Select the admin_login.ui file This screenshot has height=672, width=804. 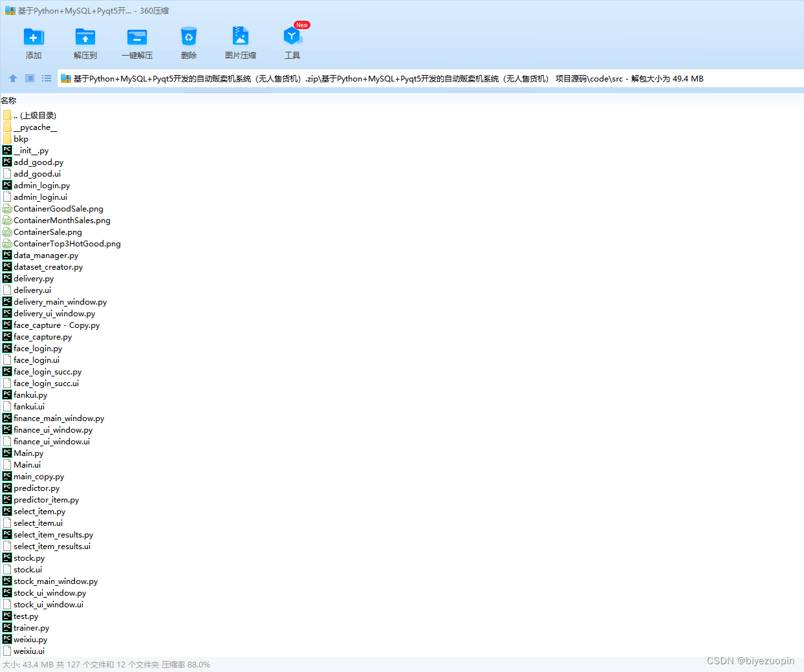(35, 197)
